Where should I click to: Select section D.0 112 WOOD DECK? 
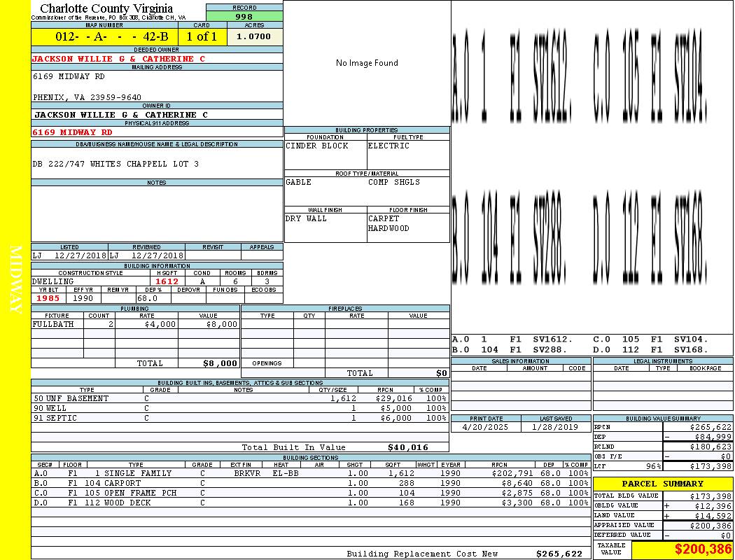pos(118,503)
